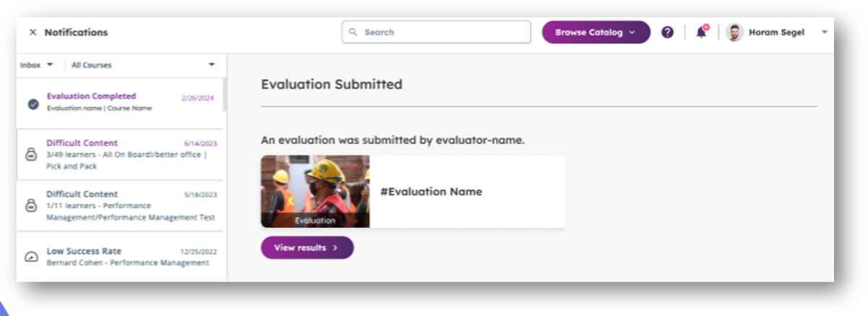Open the Browse Catalog dropdown button
The width and height of the screenshot is (868, 316).
click(596, 33)
